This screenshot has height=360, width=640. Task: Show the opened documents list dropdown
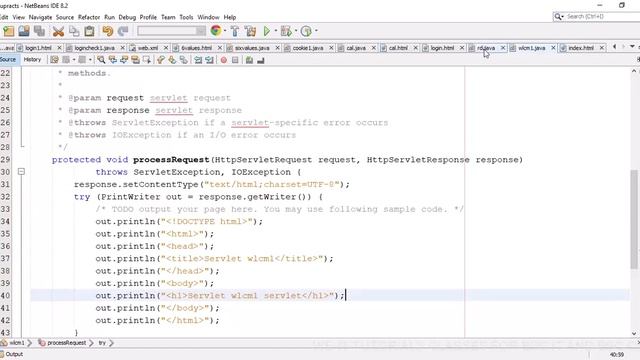coord(632,47)
